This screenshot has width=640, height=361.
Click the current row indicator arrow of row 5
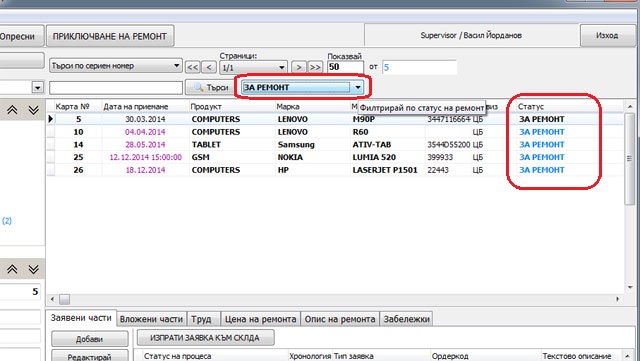[51, 119]
